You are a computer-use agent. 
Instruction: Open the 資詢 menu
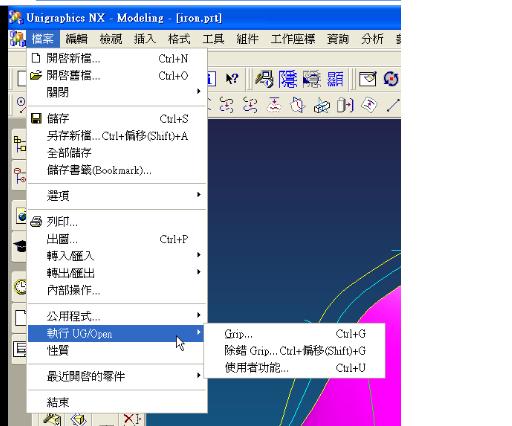pyautogui.click(x=338, y=39)
